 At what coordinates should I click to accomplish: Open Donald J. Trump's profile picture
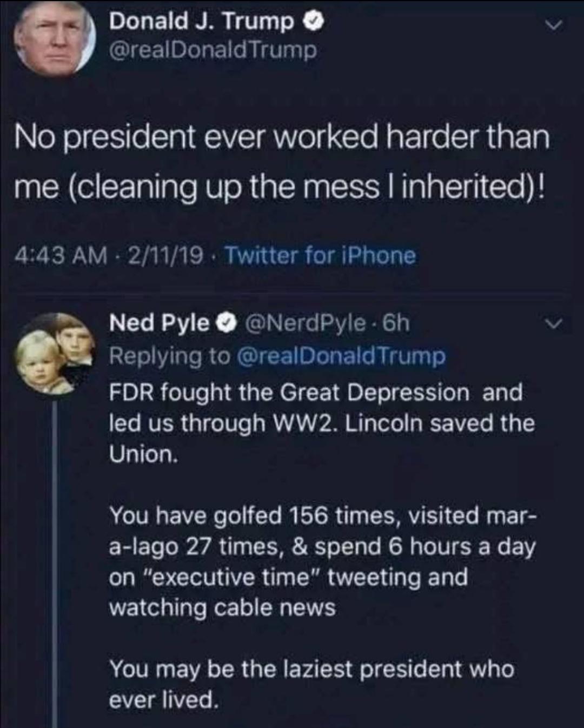pyautogui.click(x=55, y=37)
